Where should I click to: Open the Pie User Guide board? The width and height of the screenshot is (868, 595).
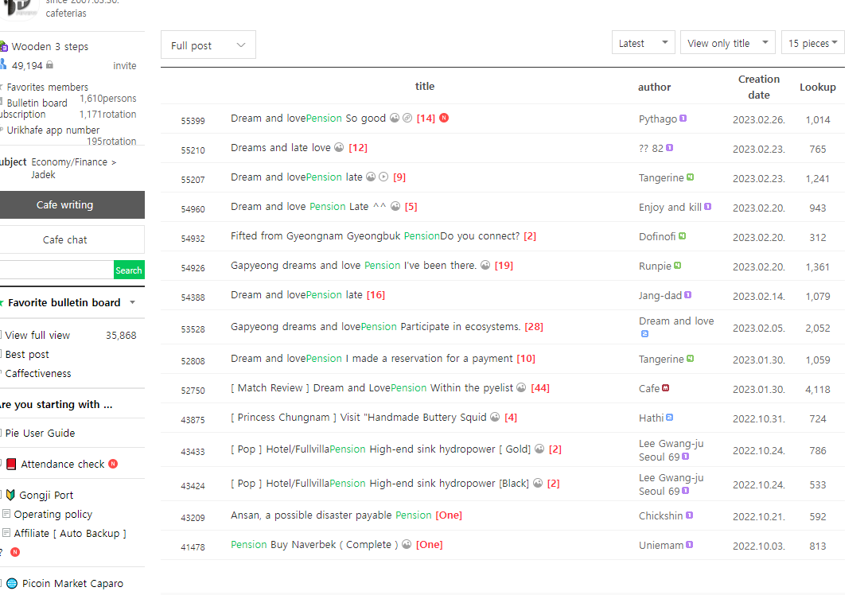tap(40, 433)
